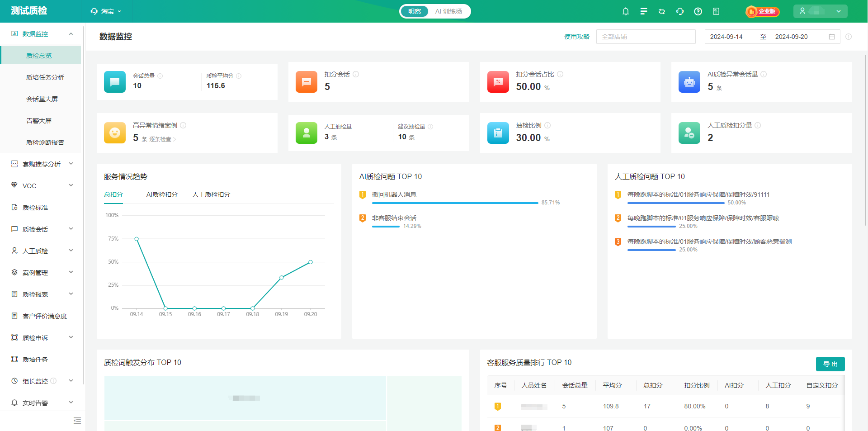Image resolution: width=868 pixels, height=431 pixels.
Task: Click info icon beside AI质检异常会话量
Action: (764, 74)
